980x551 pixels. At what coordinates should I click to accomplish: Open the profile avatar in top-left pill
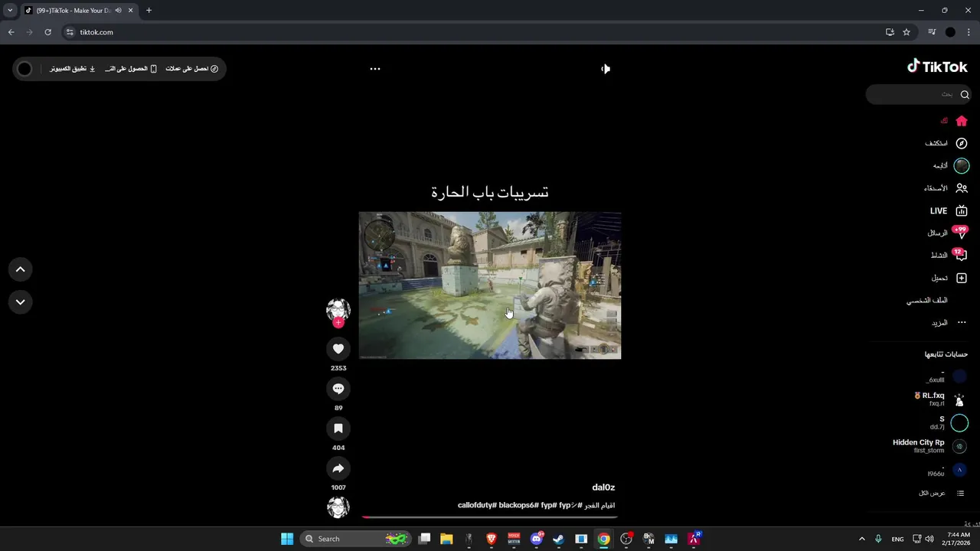pos(24,69)
